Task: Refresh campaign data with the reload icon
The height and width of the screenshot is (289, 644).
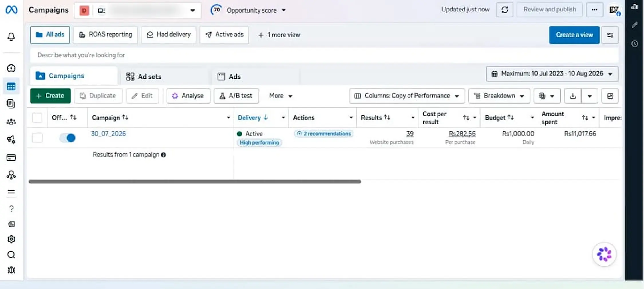Action: click(505, 10)
